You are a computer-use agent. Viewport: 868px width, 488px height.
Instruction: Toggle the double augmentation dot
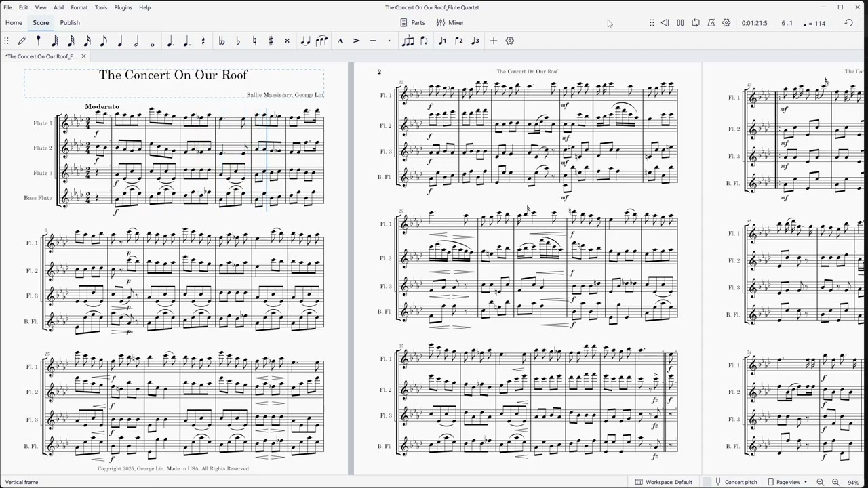[186, 41]
